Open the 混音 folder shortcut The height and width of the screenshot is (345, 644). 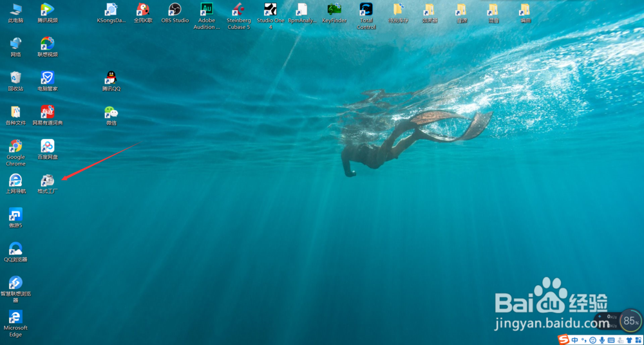coord(493,13)
